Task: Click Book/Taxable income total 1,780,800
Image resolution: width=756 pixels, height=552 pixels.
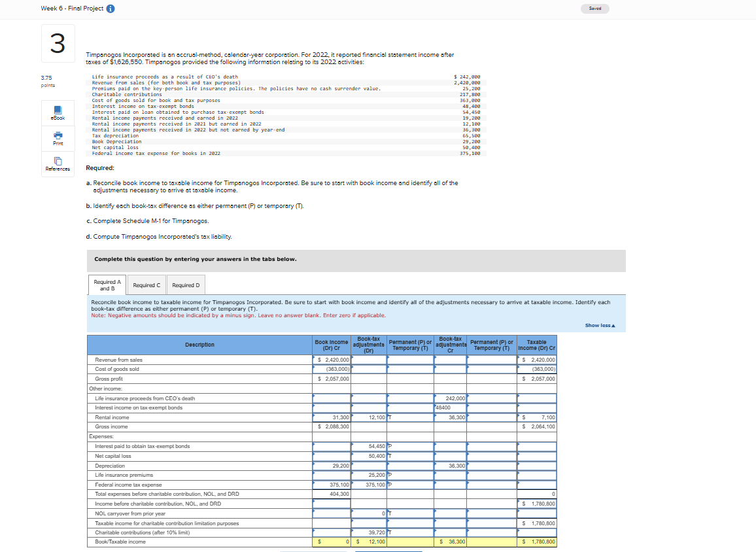Action: (537, 542)
